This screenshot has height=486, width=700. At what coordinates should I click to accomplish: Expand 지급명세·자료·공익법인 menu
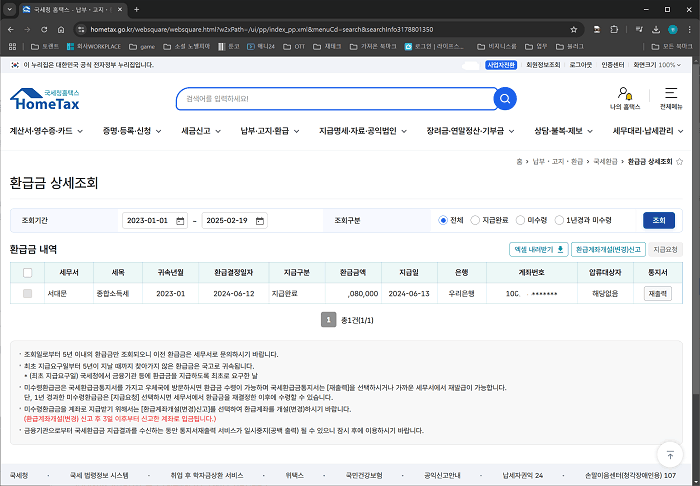coord(362,131)
